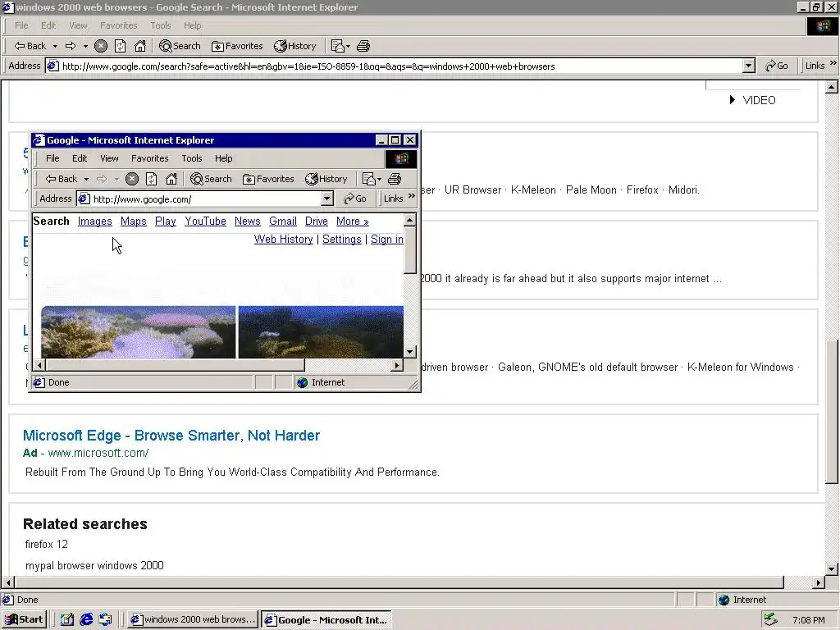Click Refresh icon in background search window
Screen dimensions: 840x630
tap(121, 46)
